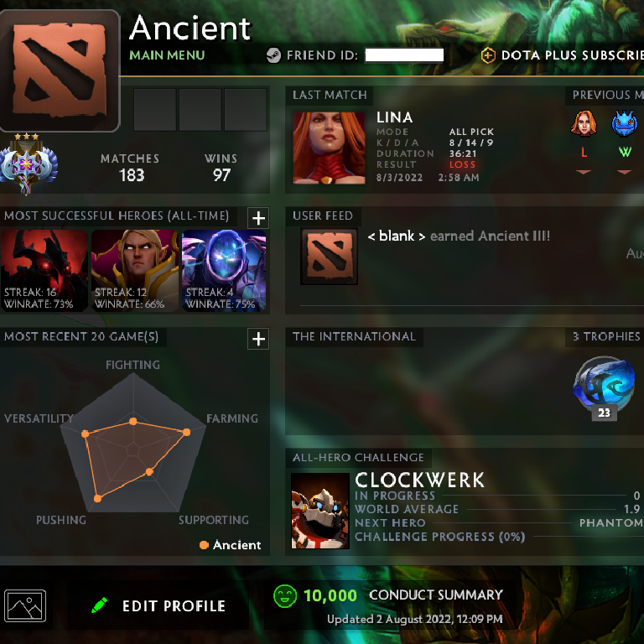Open the Conduct Summary panel

click(x=436, y=595)
